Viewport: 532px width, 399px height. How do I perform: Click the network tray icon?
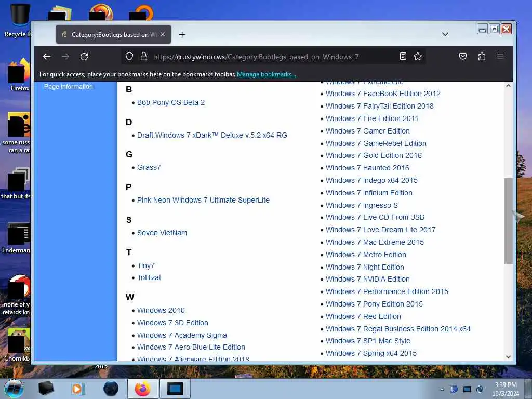(x=467, y=389)
